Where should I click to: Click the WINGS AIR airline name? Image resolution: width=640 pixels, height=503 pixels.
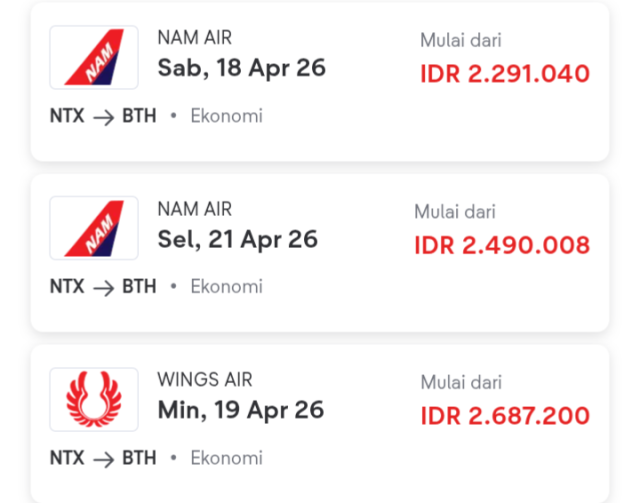tap(205, 380)
